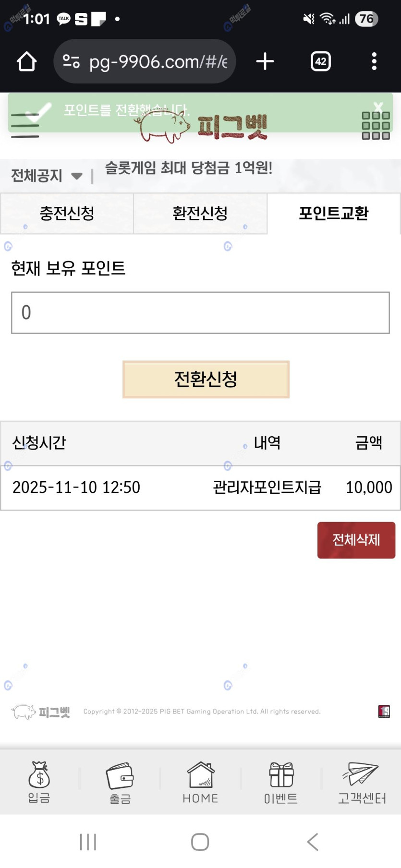
Task: Select the 포인트교환 tab
Action: [x=333, y=214]
